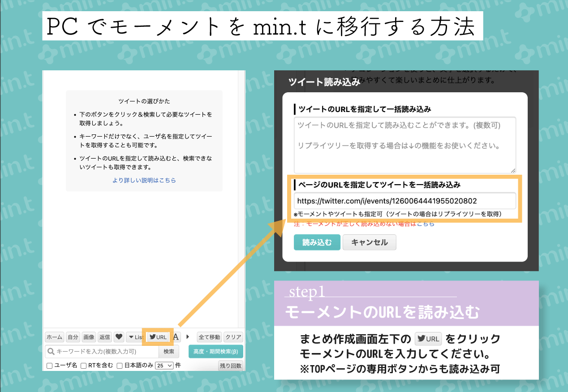Enable the ユーザ名 checkbox
568x392 pixels.
click(50, 366)
